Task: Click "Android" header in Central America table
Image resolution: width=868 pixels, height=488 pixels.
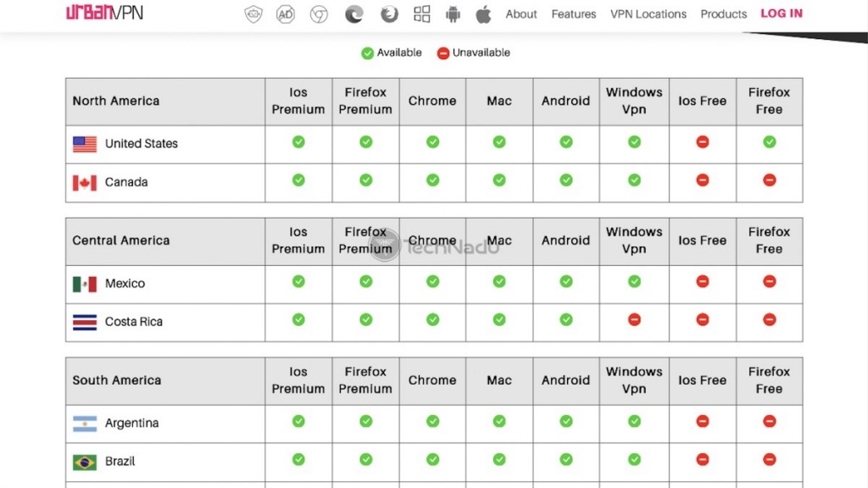Action: 565,241
